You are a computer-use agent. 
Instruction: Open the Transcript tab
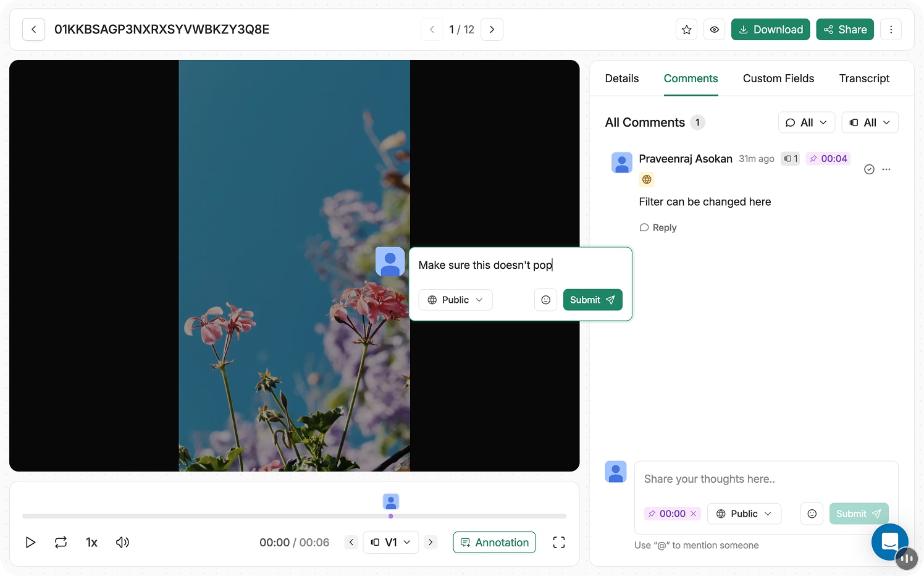coord(864,78)
